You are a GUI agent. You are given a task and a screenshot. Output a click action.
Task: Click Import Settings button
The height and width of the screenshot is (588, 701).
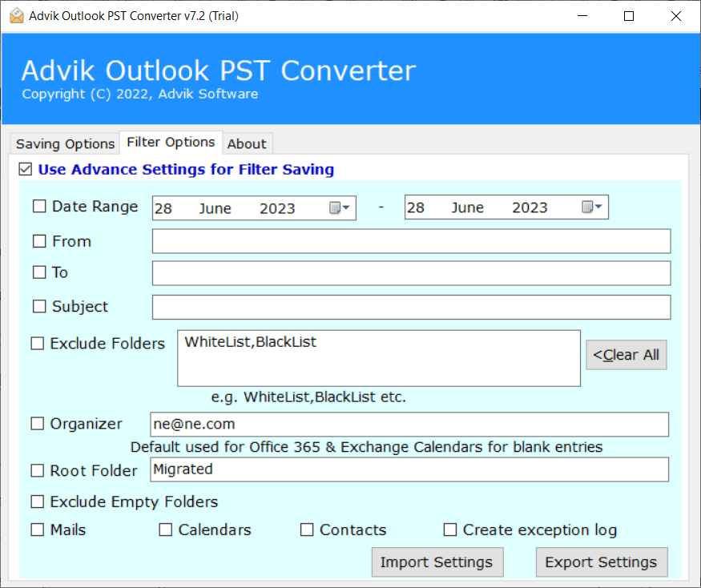pos(437,562)
